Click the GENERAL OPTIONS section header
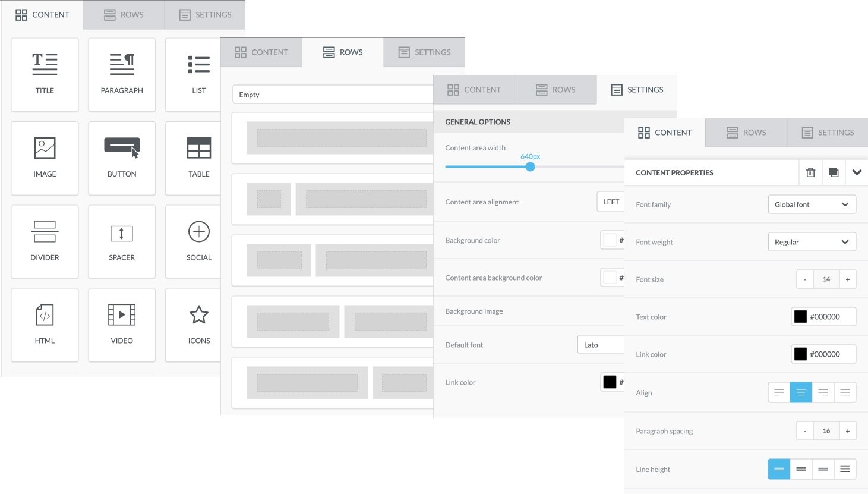The image size is (868, 494). click(x=529, y=122)
